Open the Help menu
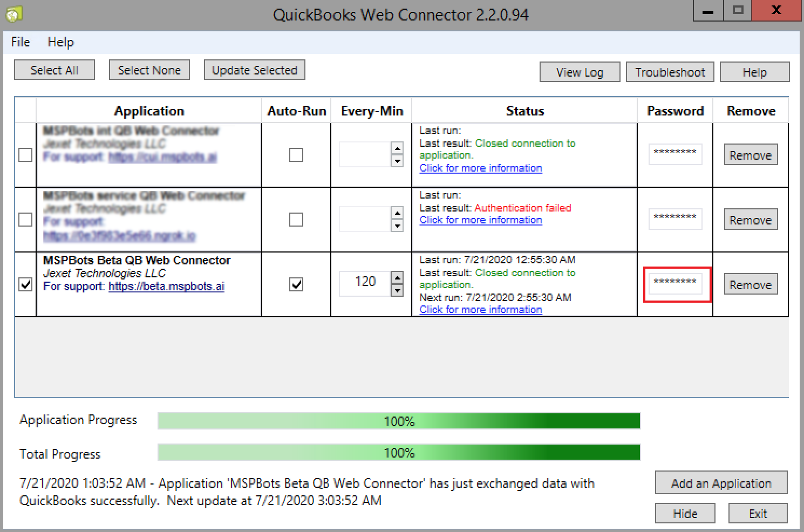 pos(60,42)
